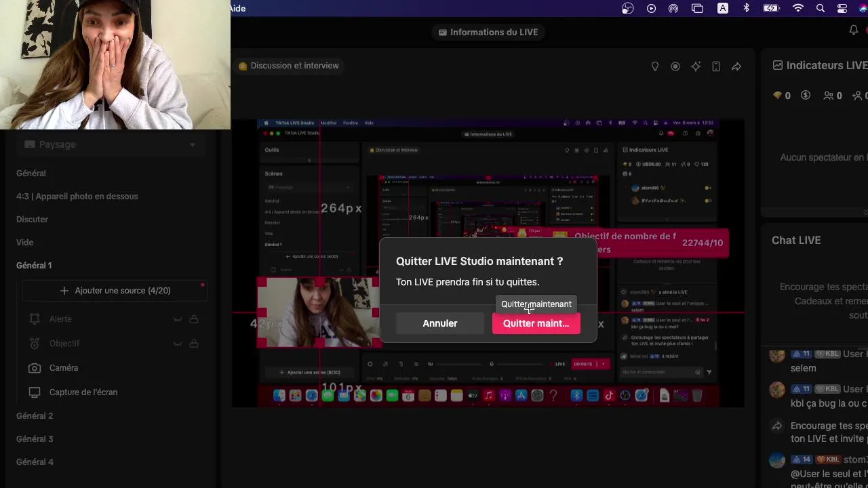The height and width of the screenshot is (488, 868).
Task: Click the diamonds counter icon
Action: (778, 96)
